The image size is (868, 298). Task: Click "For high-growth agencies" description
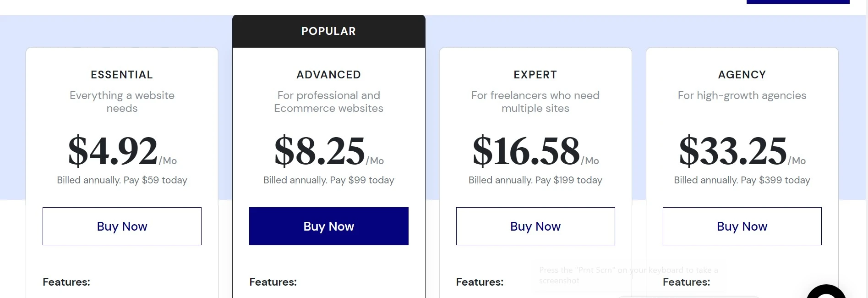click(742, 95)
